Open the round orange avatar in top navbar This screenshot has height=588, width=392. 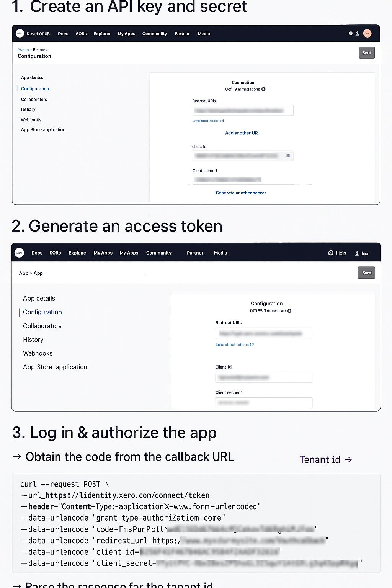pyautogui.click(x=367, y=34)
